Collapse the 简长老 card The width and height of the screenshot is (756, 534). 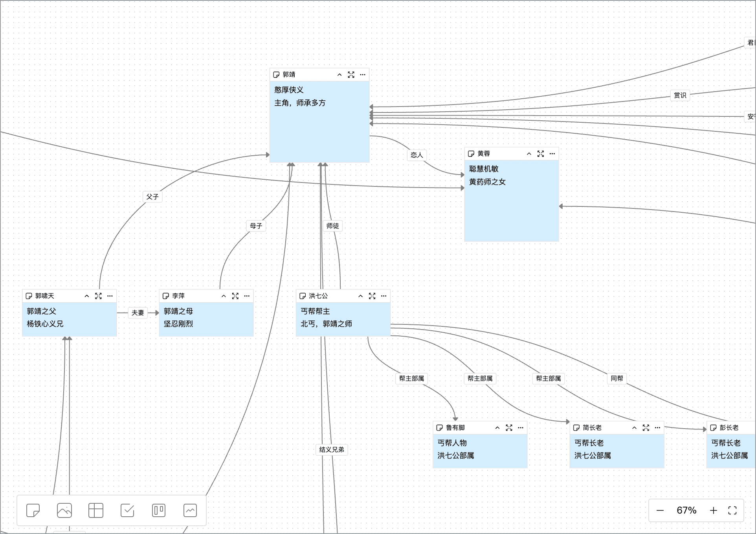(634, 428)
